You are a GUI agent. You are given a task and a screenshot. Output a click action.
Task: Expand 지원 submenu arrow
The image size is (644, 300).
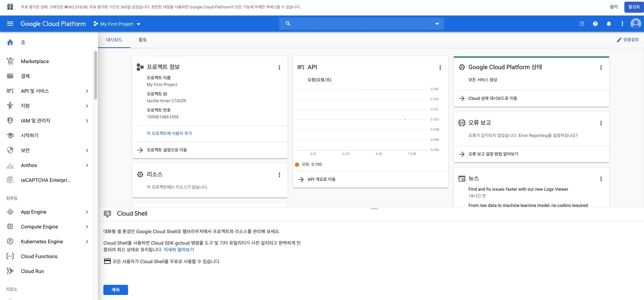(87, 106)
